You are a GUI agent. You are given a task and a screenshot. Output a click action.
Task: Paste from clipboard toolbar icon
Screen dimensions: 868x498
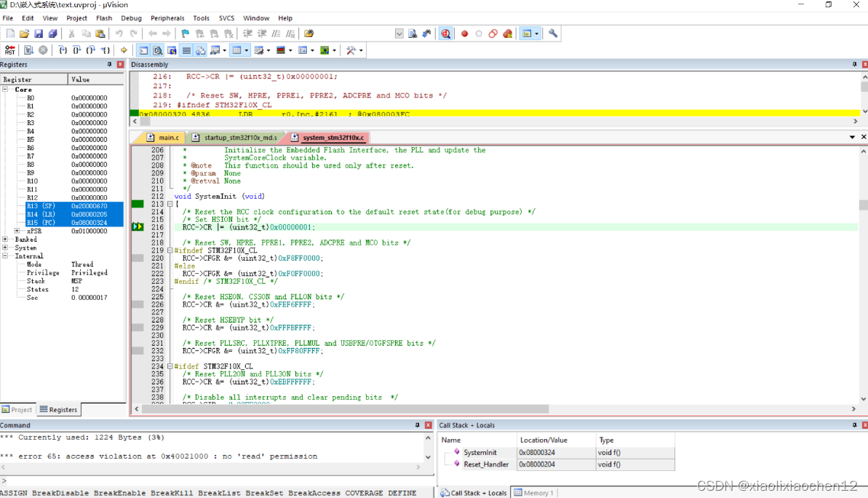pyautogui.click(x=100, y=33)
